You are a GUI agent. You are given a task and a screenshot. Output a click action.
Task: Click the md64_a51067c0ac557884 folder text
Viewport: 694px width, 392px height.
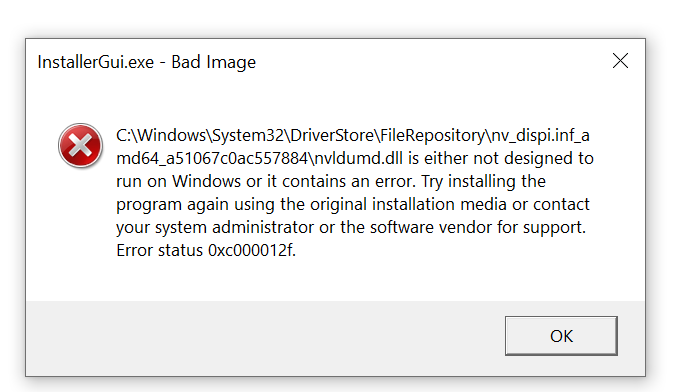coord(212,158)
